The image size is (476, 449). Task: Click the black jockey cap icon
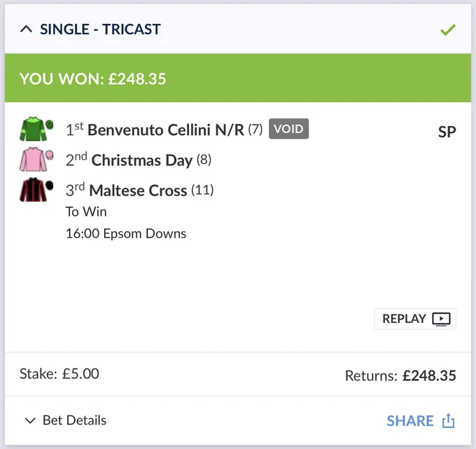50,186
